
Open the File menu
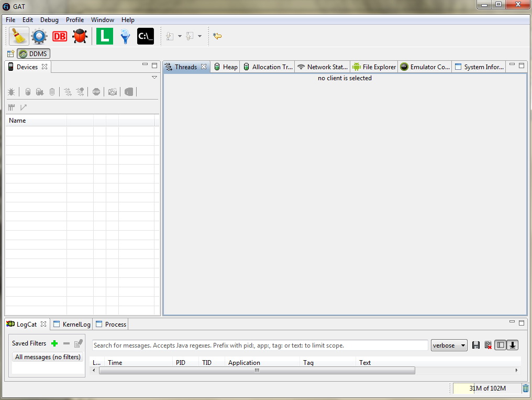[10, 20]
